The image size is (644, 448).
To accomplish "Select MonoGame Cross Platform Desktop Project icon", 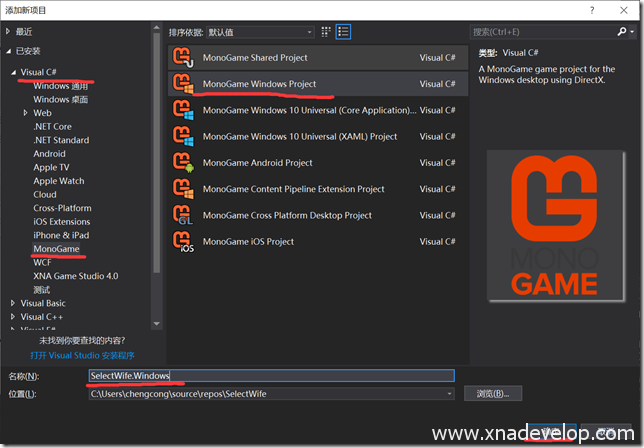I will click(183, 214).
